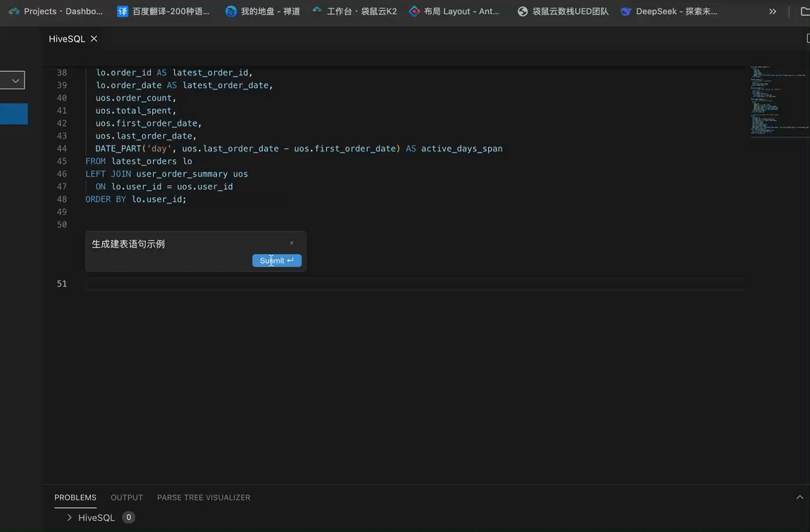This screenshot has height=532, width=810.
Task: Click latest_order_id alias on line 38
Action: (211, 72)
